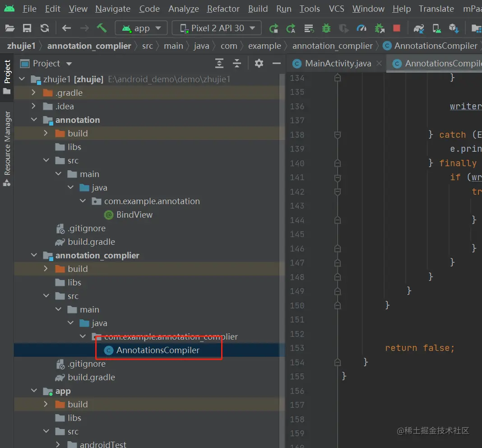This screenshot has height=448, width=482.
Task: Start debugging with the green bug icon
Action: click(x=326, y=28)
